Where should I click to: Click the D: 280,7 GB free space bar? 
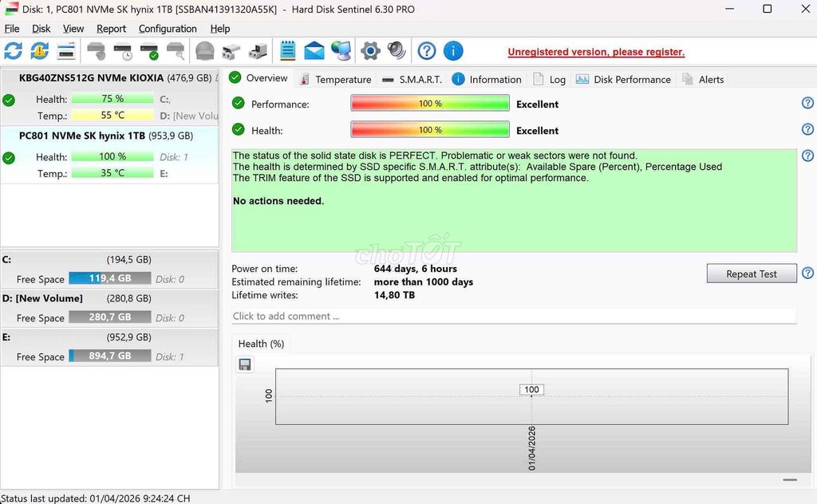110,317
